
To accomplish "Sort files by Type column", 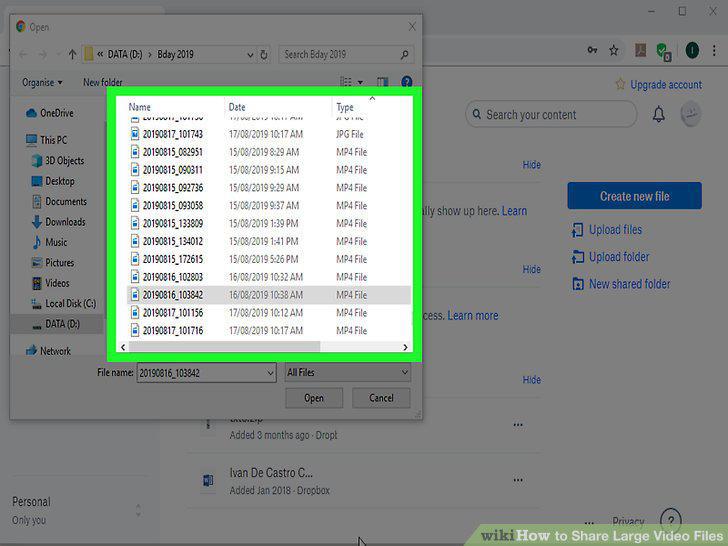I will [x=344, y=107].
